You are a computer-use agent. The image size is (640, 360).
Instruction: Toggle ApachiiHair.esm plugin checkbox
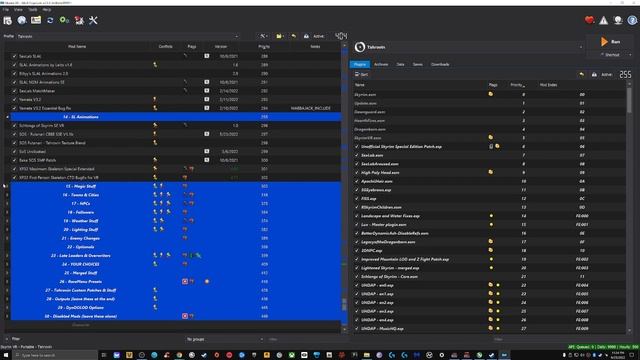pos(357,181)
